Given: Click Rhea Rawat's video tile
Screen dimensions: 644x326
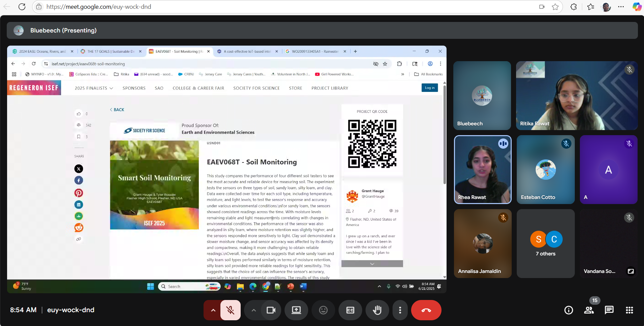Looking at the screenshot, I should coord(483,170).
